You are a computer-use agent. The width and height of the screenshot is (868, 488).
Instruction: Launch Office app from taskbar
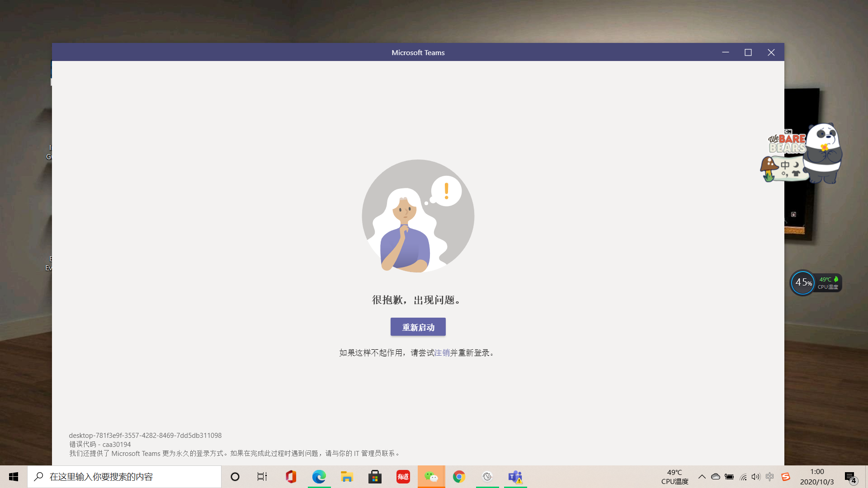click(291, 477)
